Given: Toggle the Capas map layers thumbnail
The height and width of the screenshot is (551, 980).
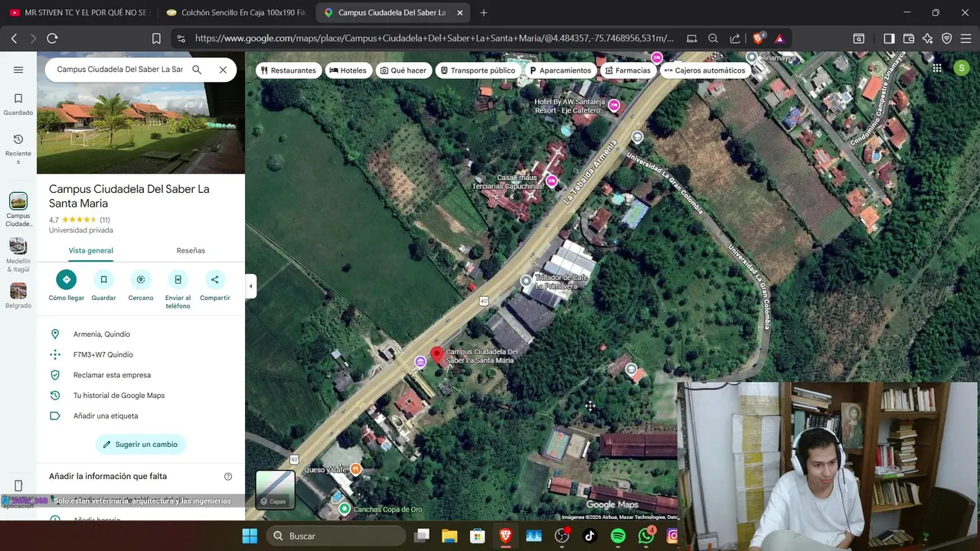Looking at the screenshot, I should 275,490.
